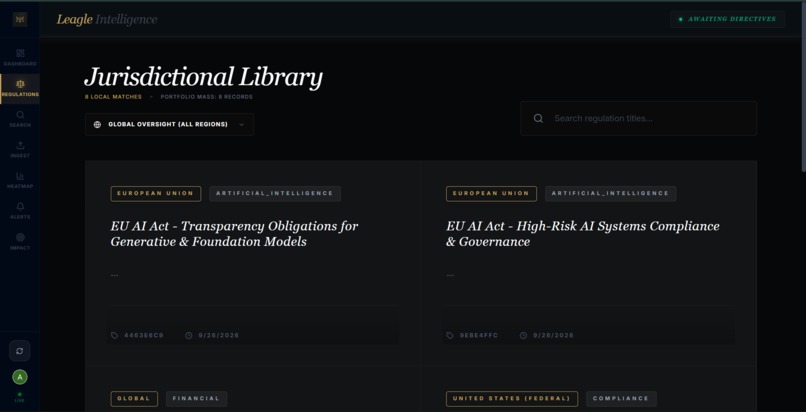Click the globe icon in region selector
Viewport: 806px width, 412px height.
97,124
